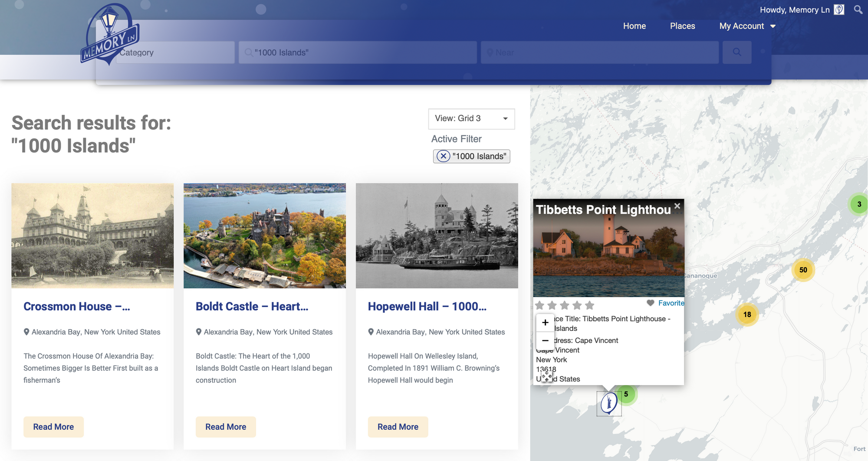Zoom out on the map
The height and width of the screenshot is (461, 868).
click(546, 340)
